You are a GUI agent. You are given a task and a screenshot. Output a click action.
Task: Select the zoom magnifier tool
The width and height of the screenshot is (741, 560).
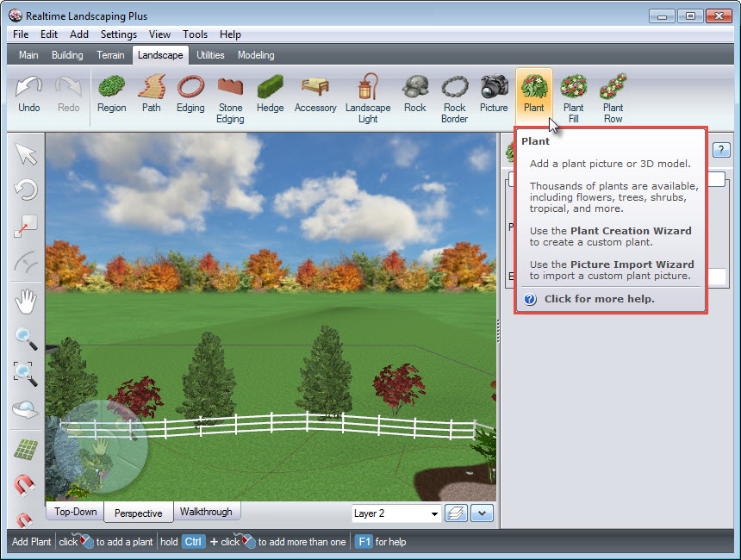pyautogui.click(x=26, y=339)
